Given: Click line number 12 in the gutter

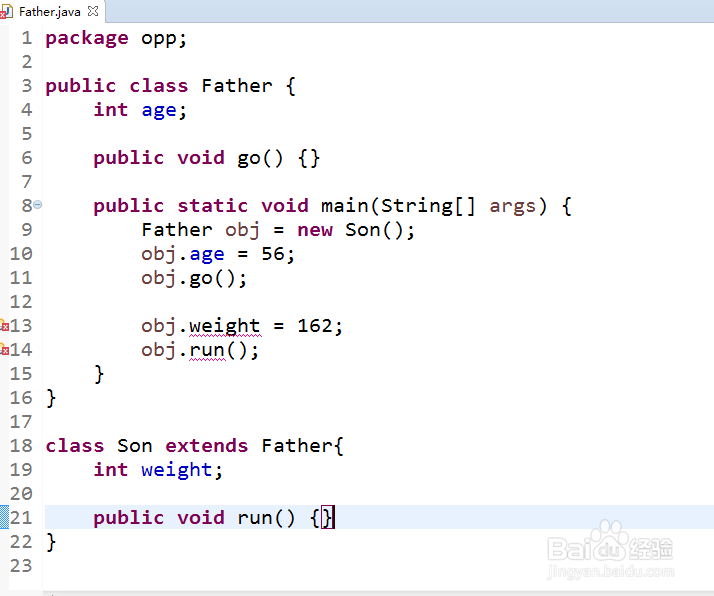Looking at the screenshot, I should point(21,301).
